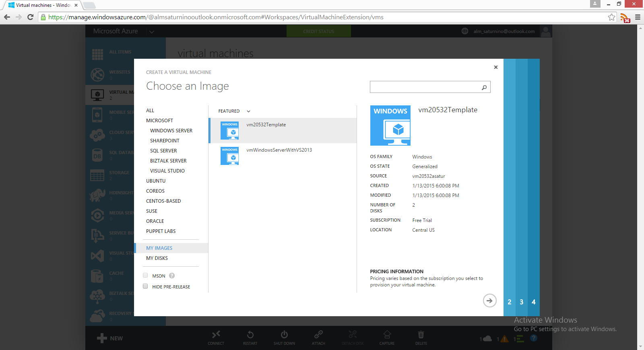Select the WINDOWS SERVER category
The image size is (644, 350).
[x=171, y=131]
